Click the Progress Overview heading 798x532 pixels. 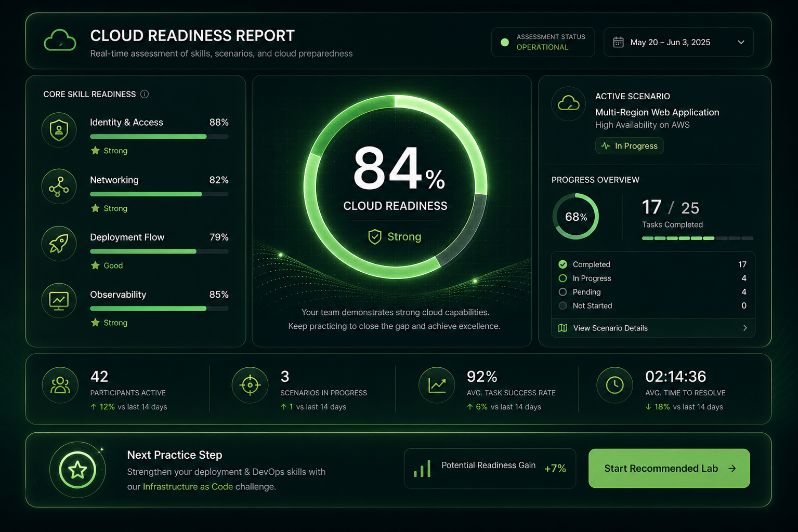coord(595,180)
